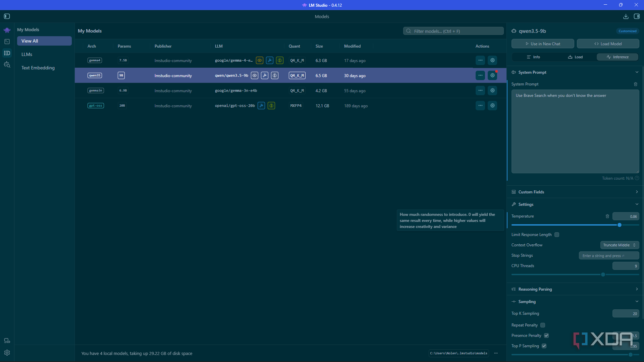Open the downloads icon in top bar
This screenshot has height=362, width=644.
coord(626,16)
